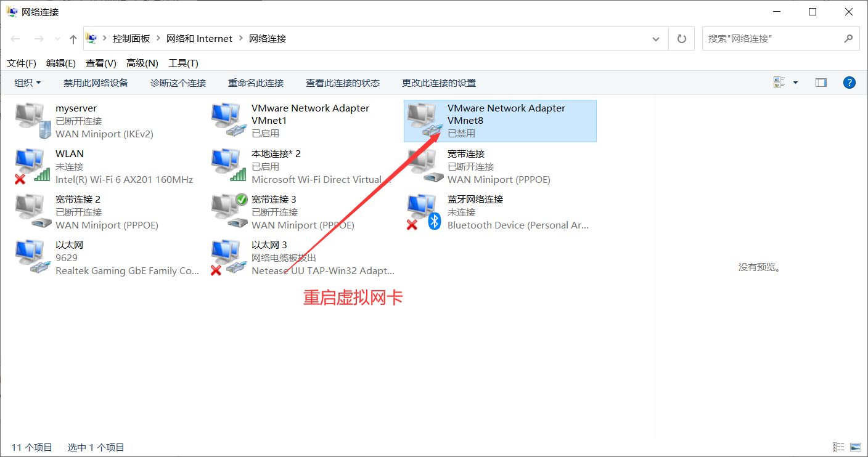Expand chevron after 网络和 Internet breadcrumb

click(241, 38)
